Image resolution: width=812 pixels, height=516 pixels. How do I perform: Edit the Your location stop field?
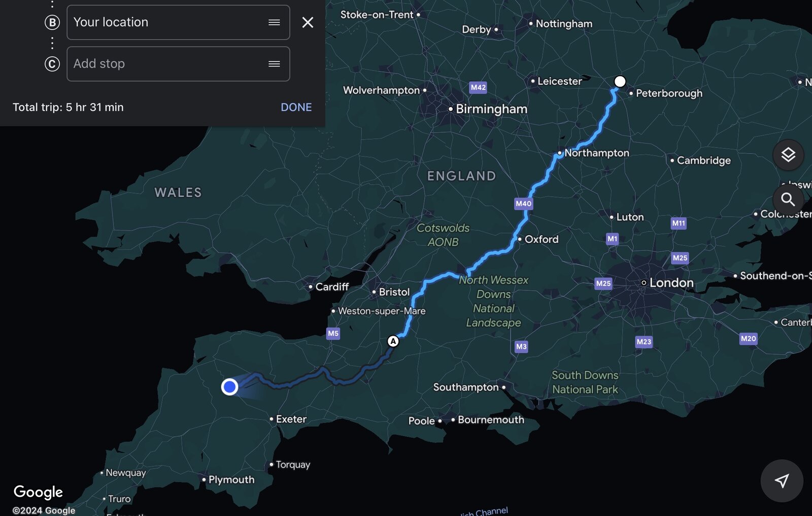click(x=178, y=22)
